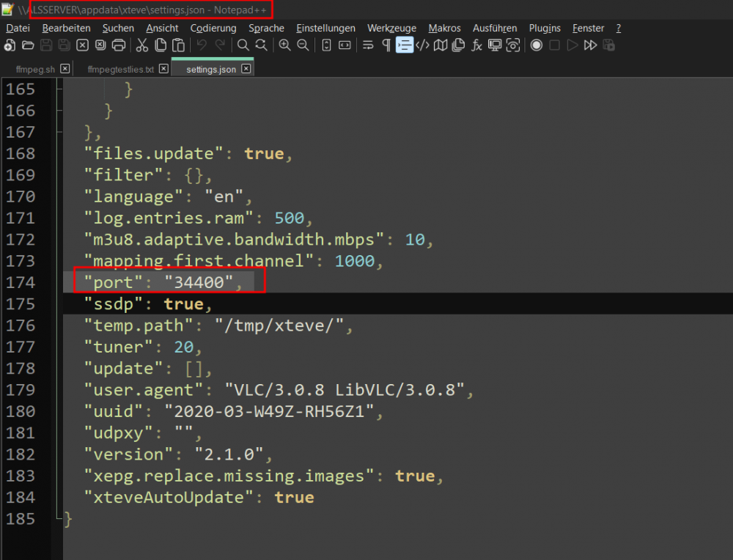Open the Fenster menu

(x=588, y=28)
